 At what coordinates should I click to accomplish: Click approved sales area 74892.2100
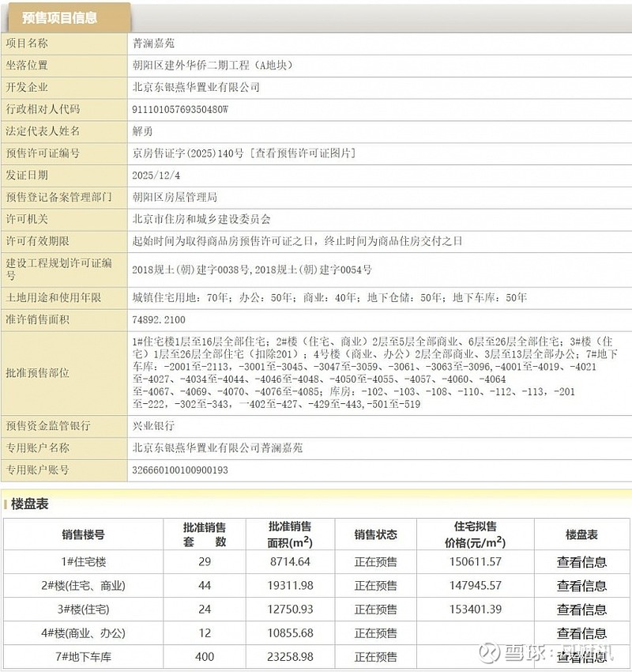pos(159,319)
